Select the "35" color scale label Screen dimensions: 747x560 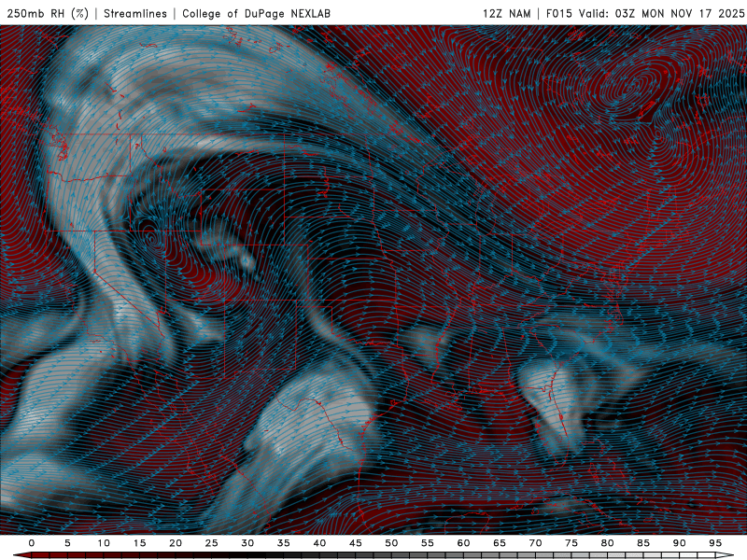click(284, 543)
